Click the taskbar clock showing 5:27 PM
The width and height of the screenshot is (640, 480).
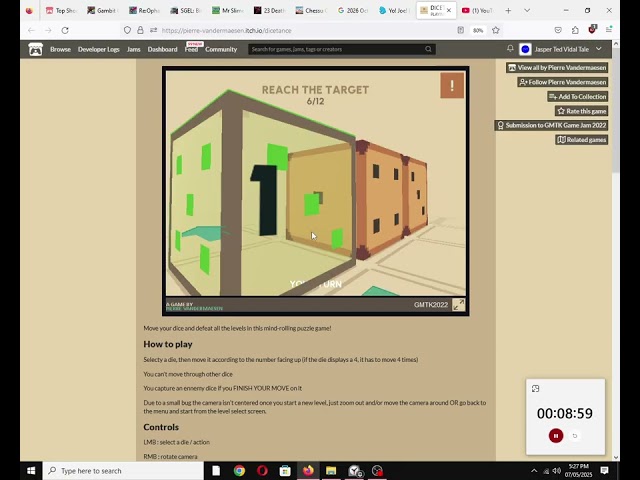coord(579,470)
